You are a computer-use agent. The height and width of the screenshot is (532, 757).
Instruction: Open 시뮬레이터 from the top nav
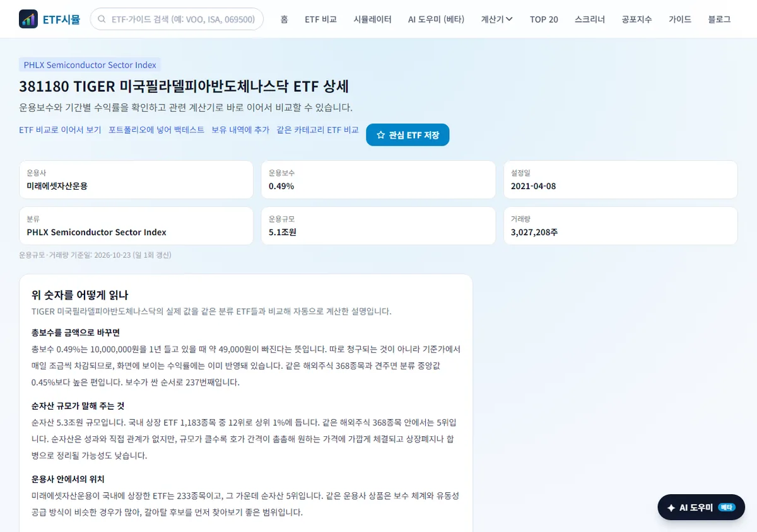click(372, 19)
